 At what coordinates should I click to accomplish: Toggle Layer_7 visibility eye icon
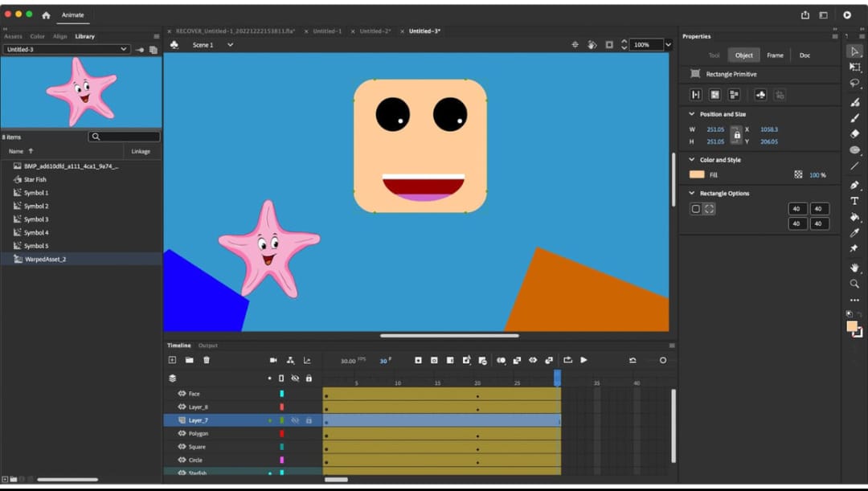pos(295,420)
